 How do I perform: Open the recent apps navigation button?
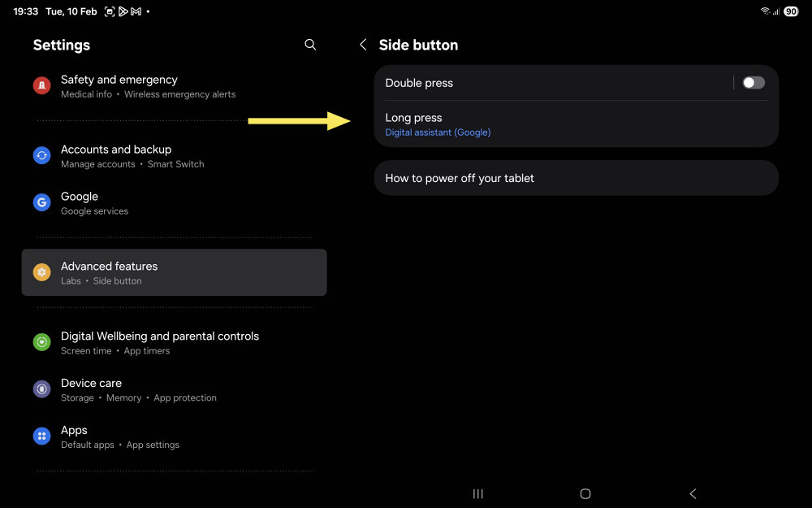click(x=478, y=493)
